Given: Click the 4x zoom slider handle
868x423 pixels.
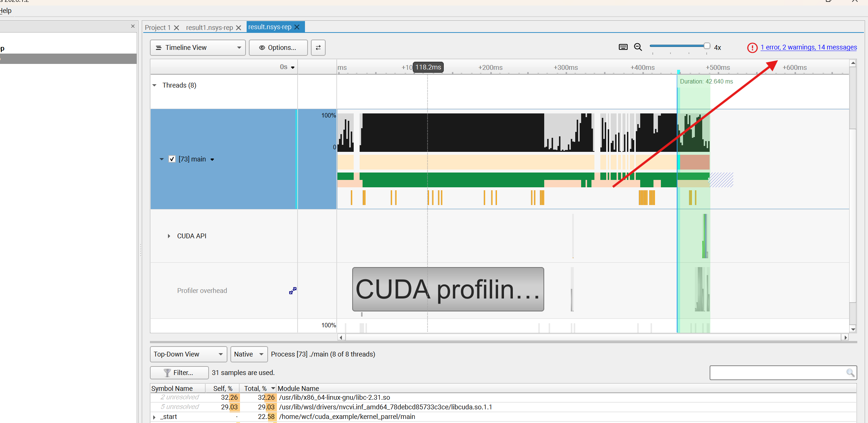Looking at the screenshot, I should pos(707,46).
